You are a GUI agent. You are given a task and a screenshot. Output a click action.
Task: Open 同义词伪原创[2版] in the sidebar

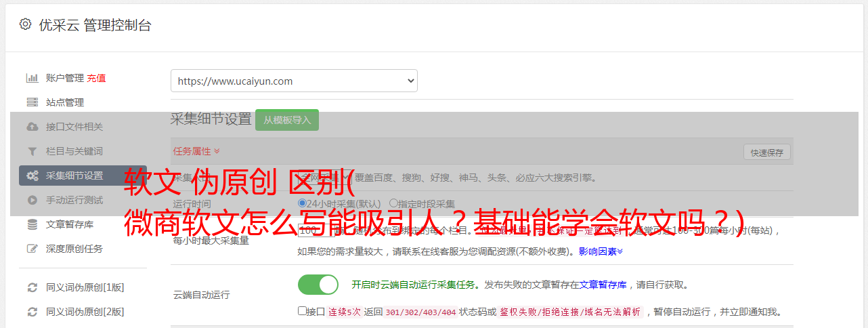pyautogui.click(x=85, y=312)
